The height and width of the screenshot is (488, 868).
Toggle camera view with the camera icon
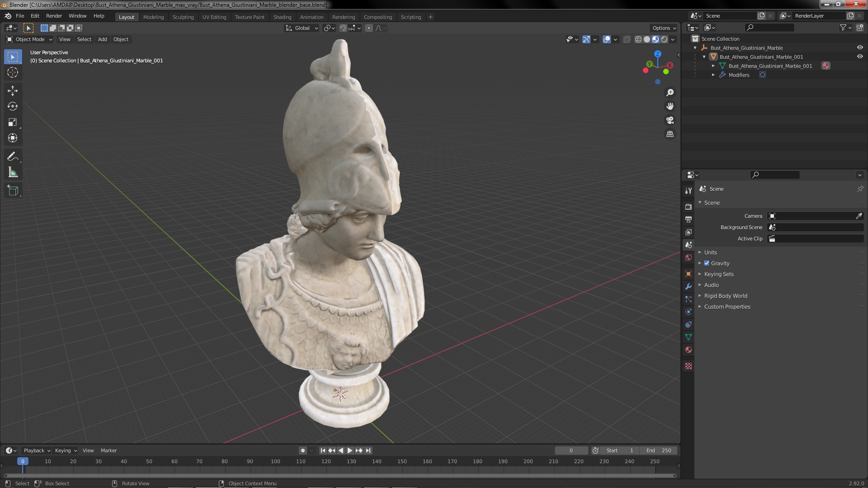point(670,120)
